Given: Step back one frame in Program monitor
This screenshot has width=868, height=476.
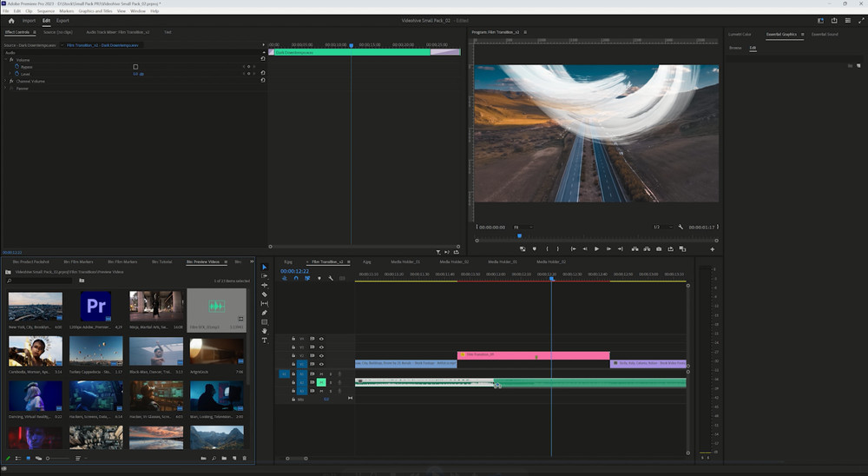Looking at the screenshot, I should pyautogui.click(x=584, y=248).
